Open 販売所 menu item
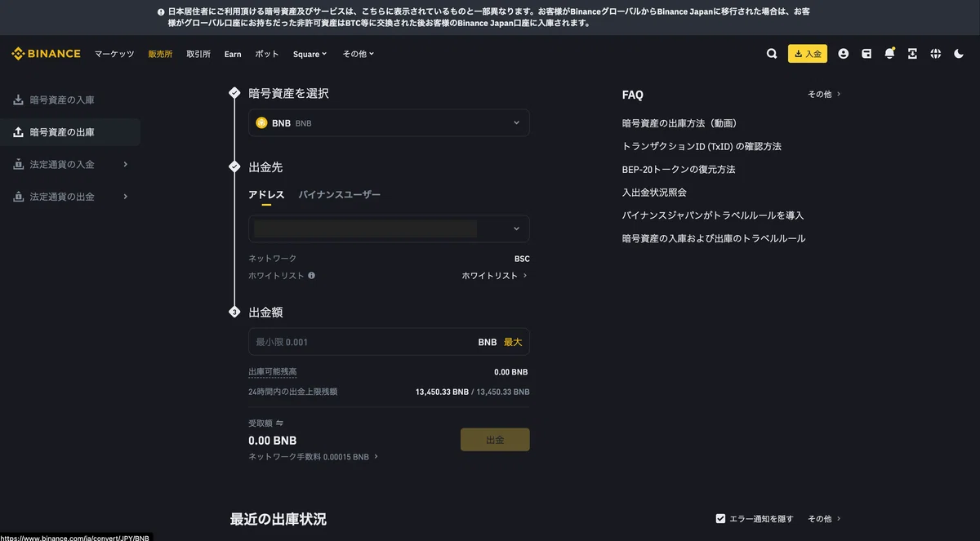 (160, 54)
